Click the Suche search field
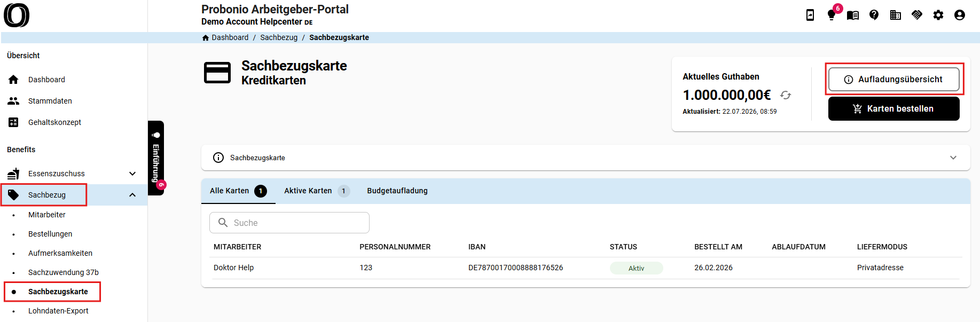 (x=289, y=223)
